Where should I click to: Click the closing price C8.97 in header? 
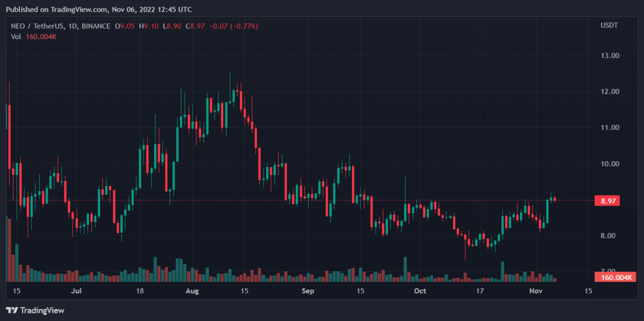(x=194, y=26)
